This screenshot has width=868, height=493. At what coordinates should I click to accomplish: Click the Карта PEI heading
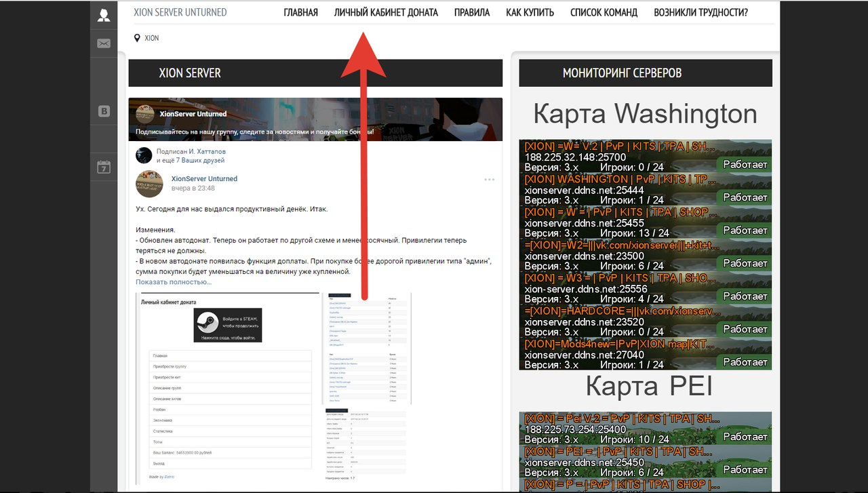pyautogui.click(x=649, y=387)
